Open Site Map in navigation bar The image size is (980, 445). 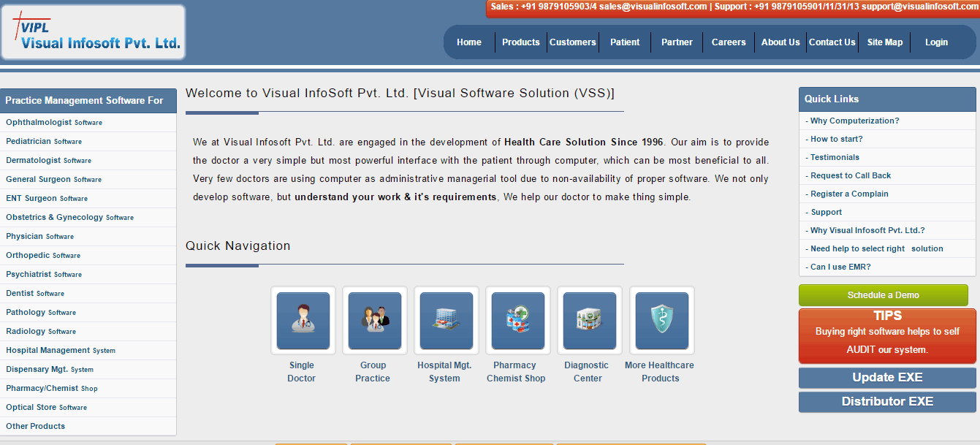pos(885,42)
